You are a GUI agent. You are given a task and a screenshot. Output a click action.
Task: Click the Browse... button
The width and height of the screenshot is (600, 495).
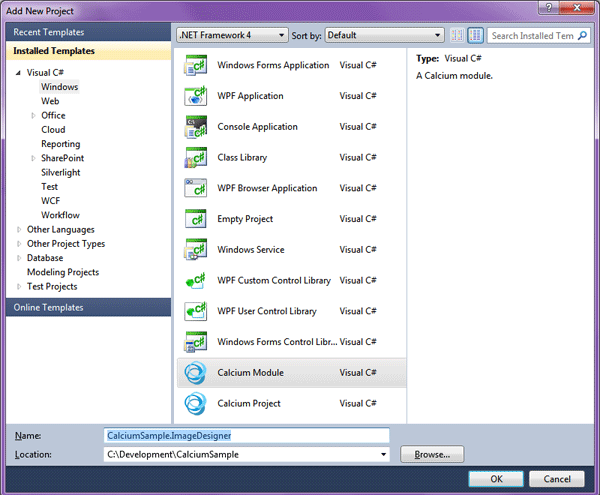pos(432,454)
